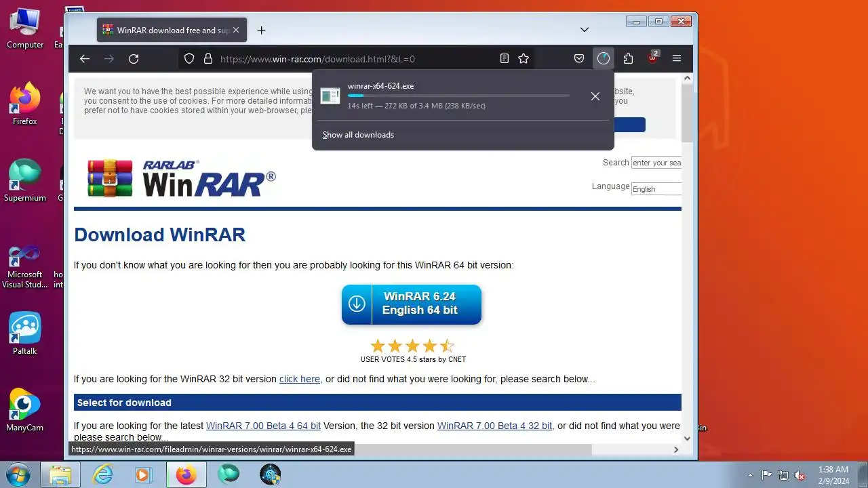This screenshot has height=488, width=868.
Task: Click the tracking protection shield icon
Action: click(x=189, y=59)
